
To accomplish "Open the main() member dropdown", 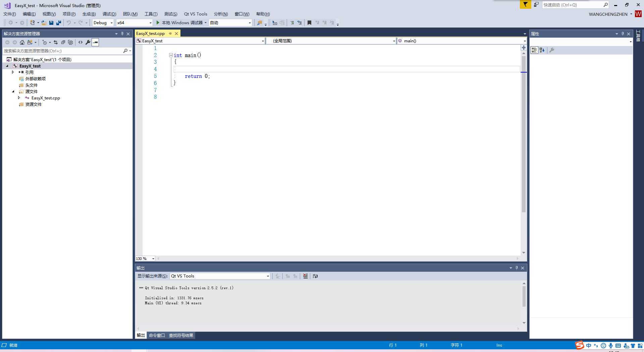I will coord(525,41).
